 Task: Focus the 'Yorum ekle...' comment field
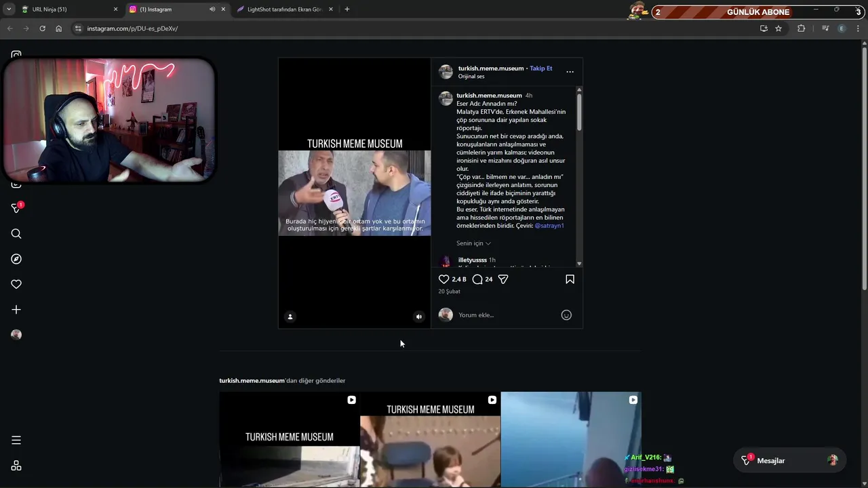505,315
